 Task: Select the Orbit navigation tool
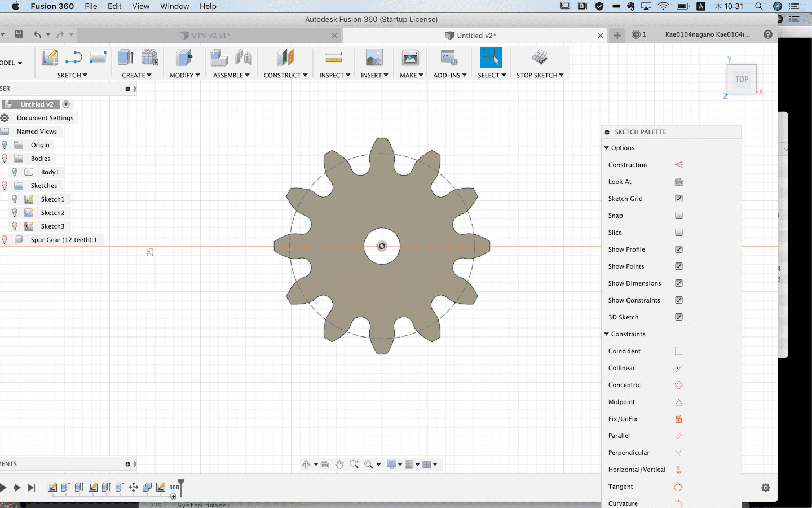click(x=306, y=465)
